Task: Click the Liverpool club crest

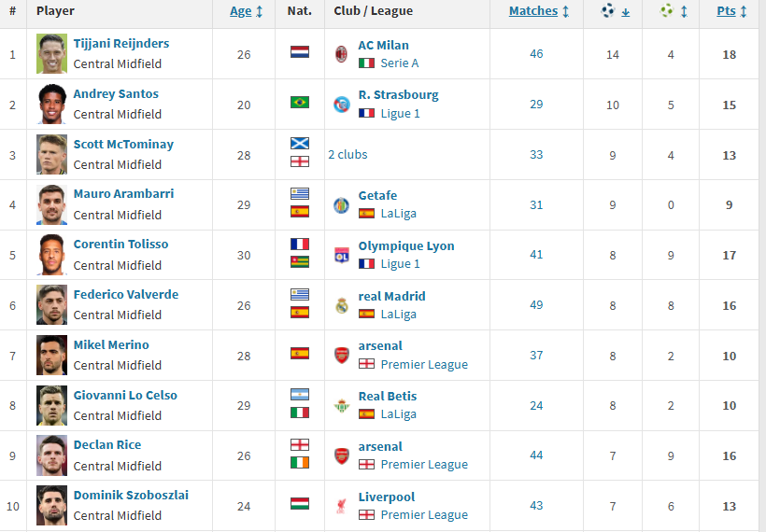Action: (342, 506)
